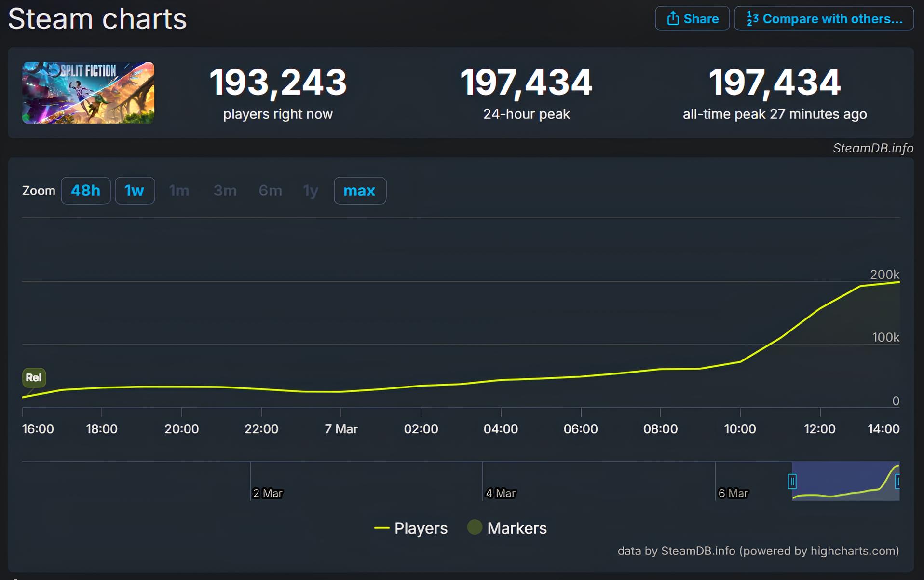924x580 pixels.
Task: Select the 48h zoom range
Action: point(86,191)
